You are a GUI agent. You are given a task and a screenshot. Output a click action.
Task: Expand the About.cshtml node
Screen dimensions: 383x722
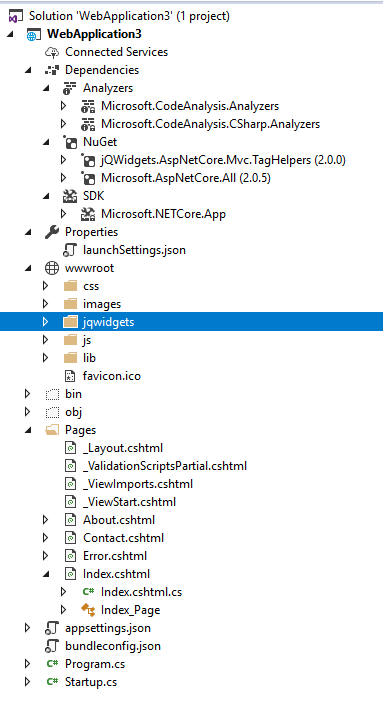click(x=45, y=520)
